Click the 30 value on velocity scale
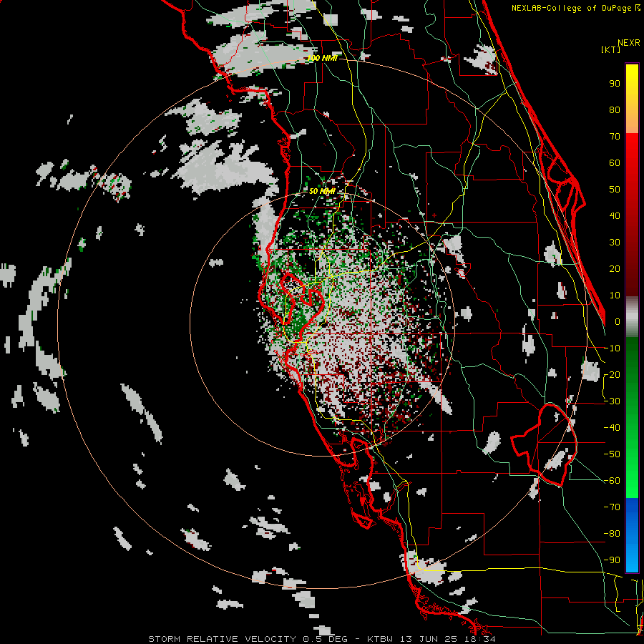The width and height of the screenshot is (644, 644). pos(615,243)
